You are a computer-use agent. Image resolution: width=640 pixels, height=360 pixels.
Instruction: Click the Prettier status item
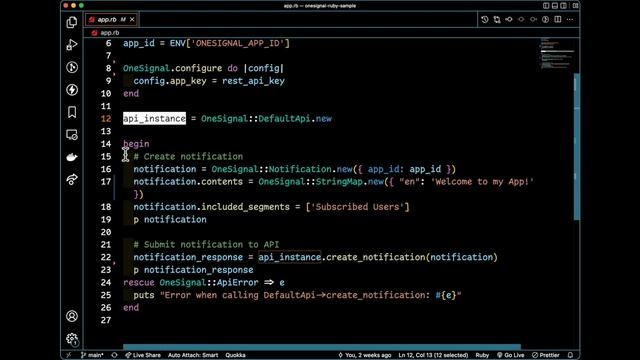click(546, 355)
